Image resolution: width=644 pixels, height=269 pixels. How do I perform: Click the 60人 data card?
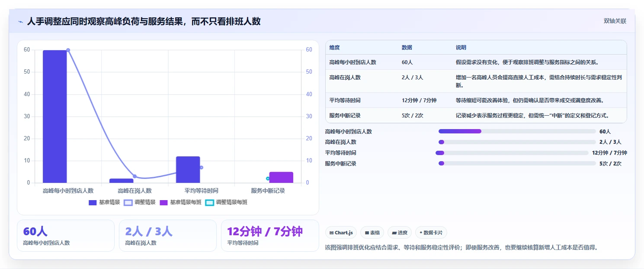[66, 236]
